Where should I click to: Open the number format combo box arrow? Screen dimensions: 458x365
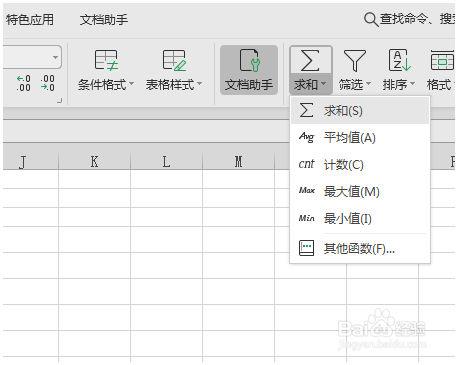tap(55, 57)
